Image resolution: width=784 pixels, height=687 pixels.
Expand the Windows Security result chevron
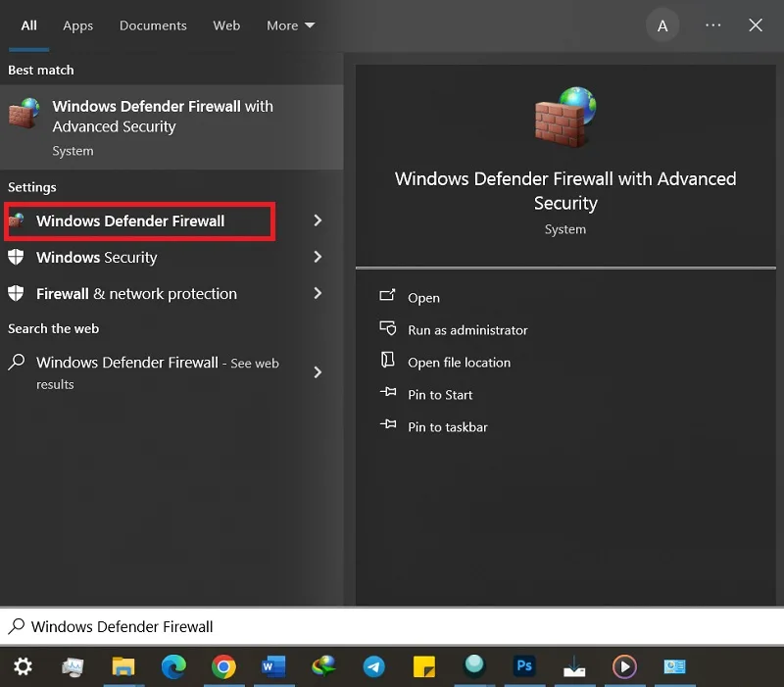(318, 257)
